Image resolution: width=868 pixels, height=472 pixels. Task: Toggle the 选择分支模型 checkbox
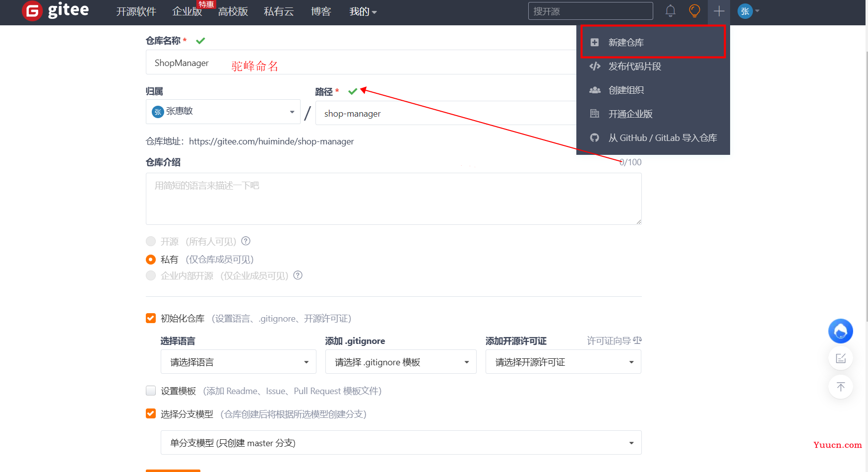tap(151, 413)
